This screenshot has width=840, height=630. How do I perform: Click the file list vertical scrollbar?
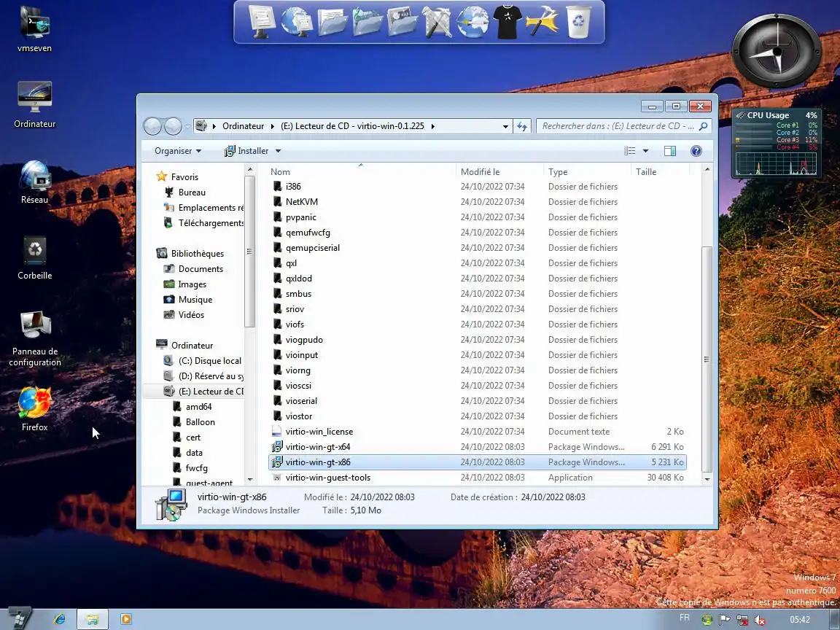pyautogui.click(x=707, y=359)
